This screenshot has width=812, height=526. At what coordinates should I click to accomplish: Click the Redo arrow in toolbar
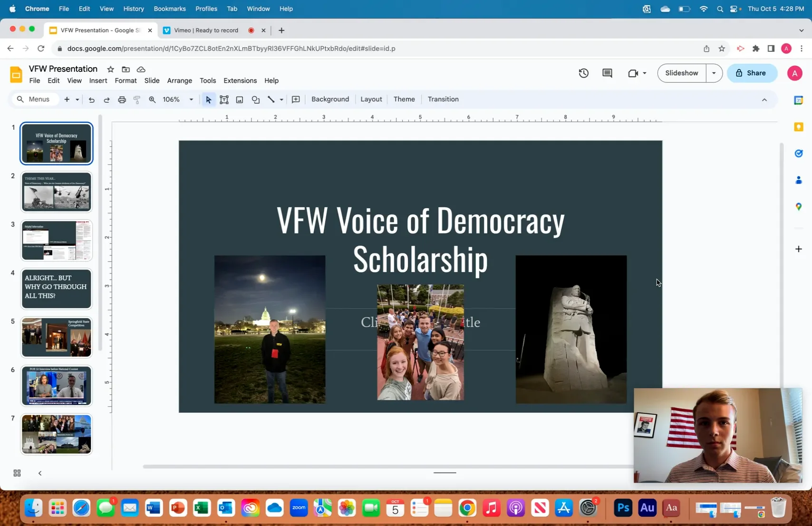tap(106, 99)
